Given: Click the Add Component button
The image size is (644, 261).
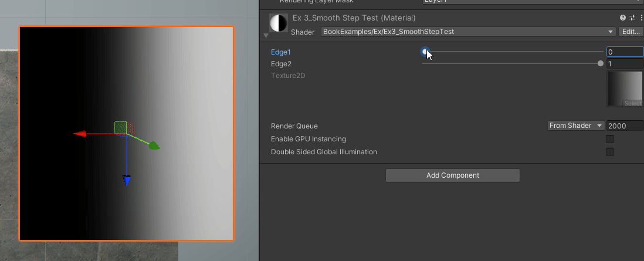Looking at the screenshot, I should [x=453, y=175].
